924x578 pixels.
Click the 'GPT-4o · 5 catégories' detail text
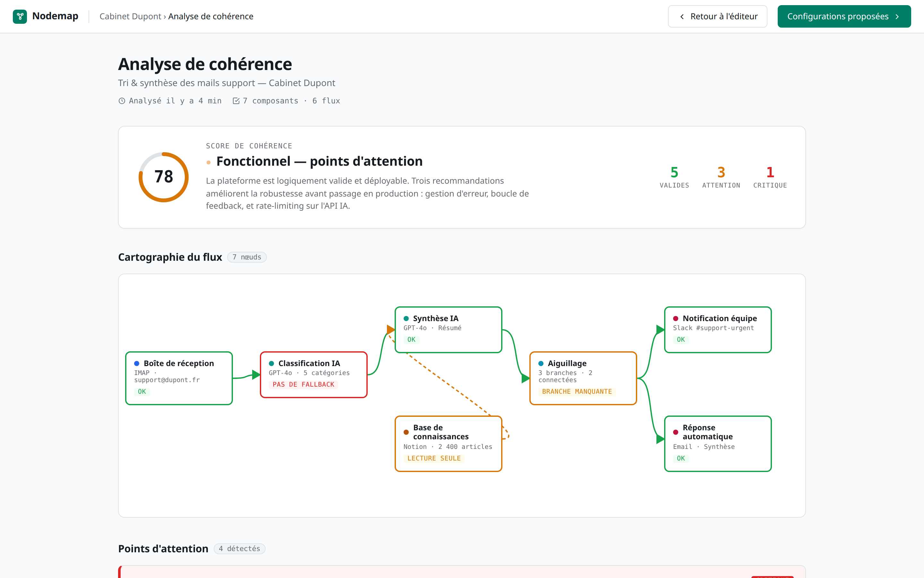click(x=309, y=373)
